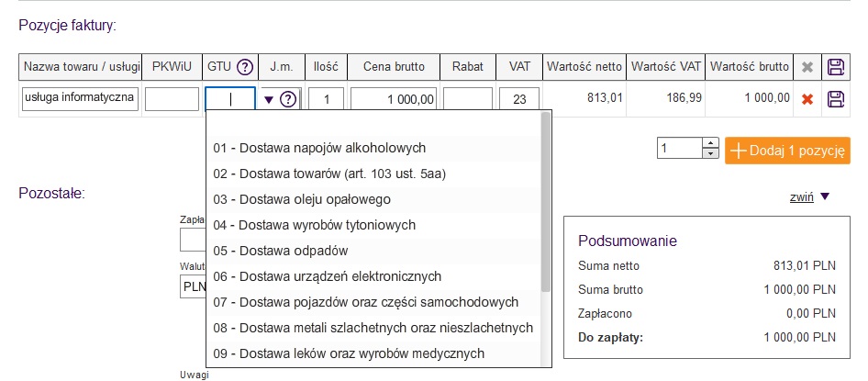The height and width of the screenshot is (381, 868).
Task: Click the help icon next to GTU header
Action: [245, 66]
